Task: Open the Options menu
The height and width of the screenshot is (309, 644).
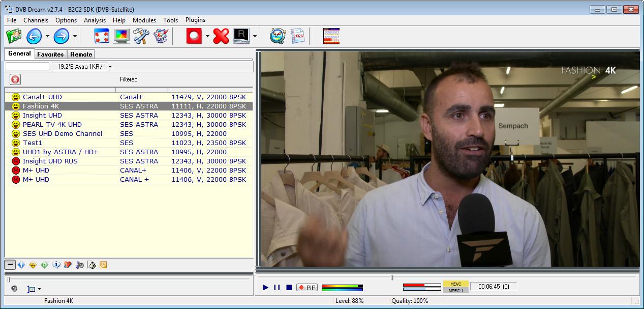Action: [x=66, y=20]
